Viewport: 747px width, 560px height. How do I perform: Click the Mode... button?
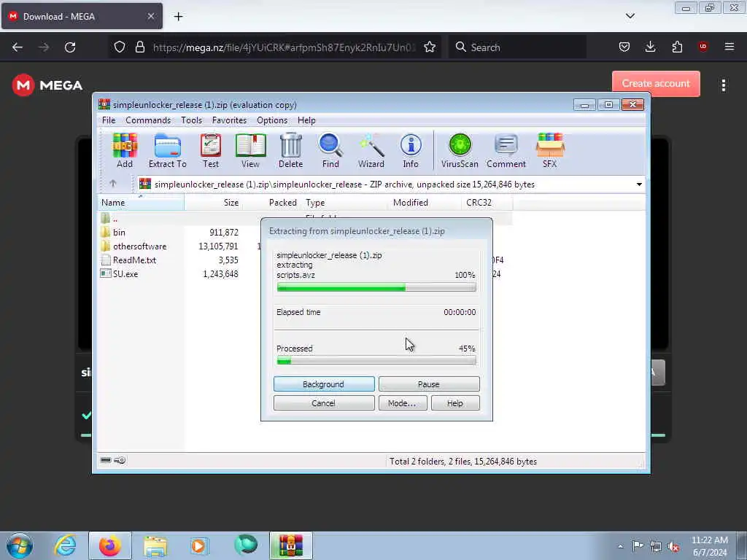[403, 402]
